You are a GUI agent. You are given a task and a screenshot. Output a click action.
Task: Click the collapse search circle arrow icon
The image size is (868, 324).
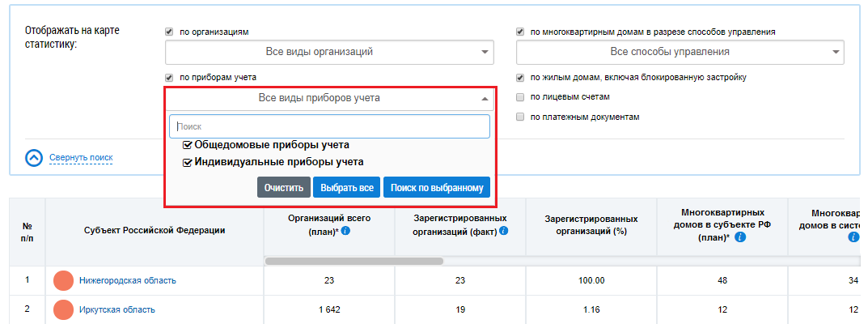coord(34,158)
